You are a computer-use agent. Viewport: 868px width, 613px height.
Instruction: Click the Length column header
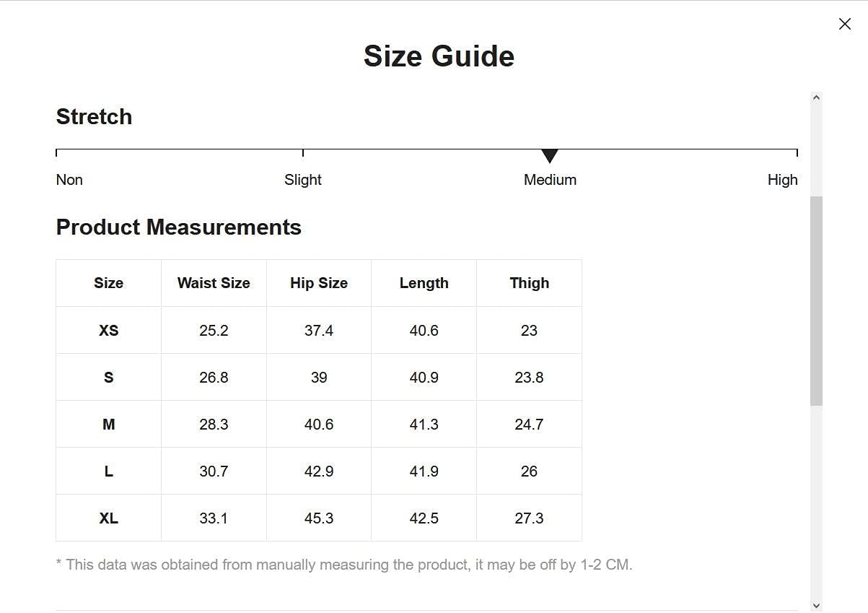424,283
